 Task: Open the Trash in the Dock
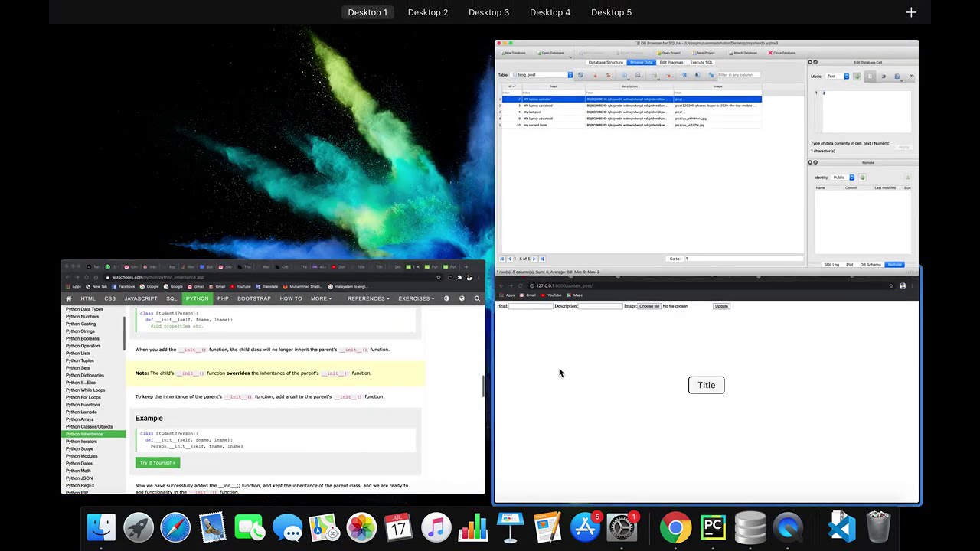[x=878, y=527]
